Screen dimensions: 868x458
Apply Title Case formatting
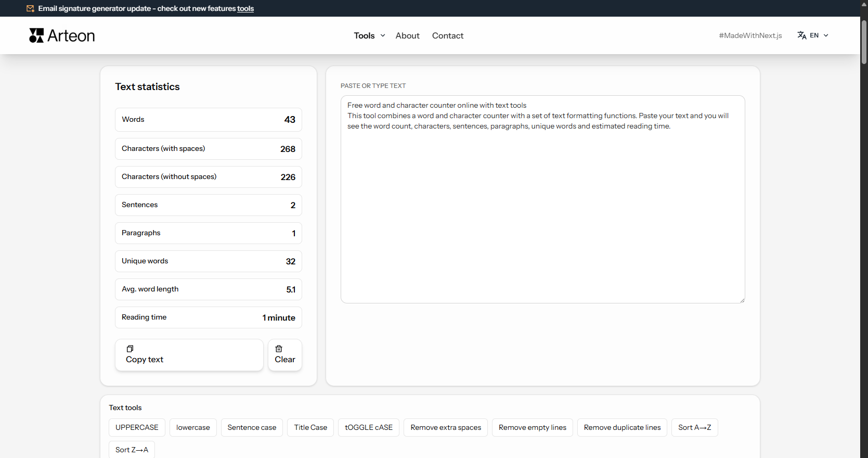click(x=310, y=427)
